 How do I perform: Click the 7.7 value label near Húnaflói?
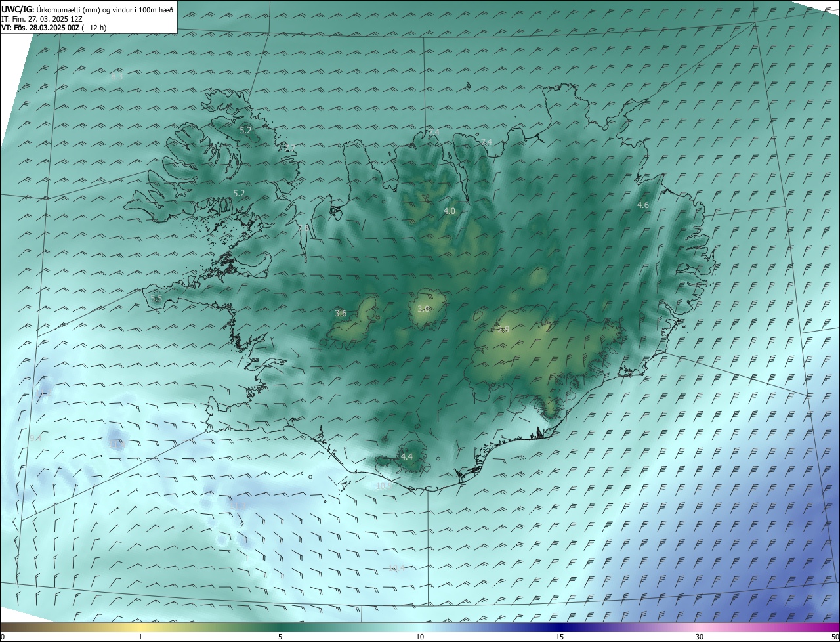click(x=289, y=148)
